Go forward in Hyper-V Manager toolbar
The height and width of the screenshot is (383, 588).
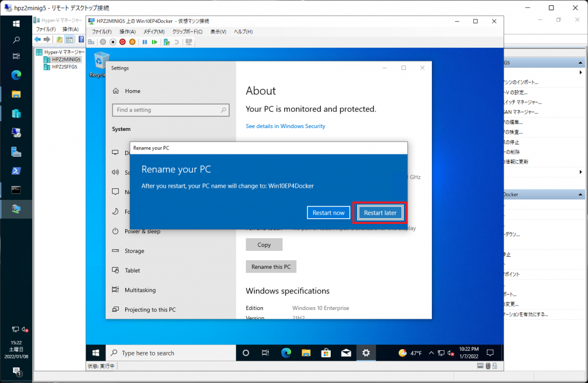click(47, 40)
